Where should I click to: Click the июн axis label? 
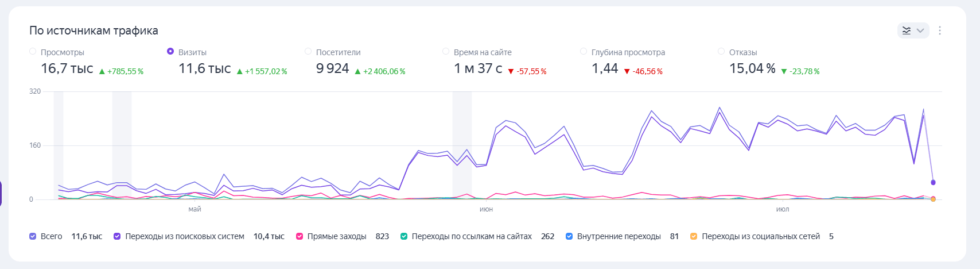click(x=486, y=209)
